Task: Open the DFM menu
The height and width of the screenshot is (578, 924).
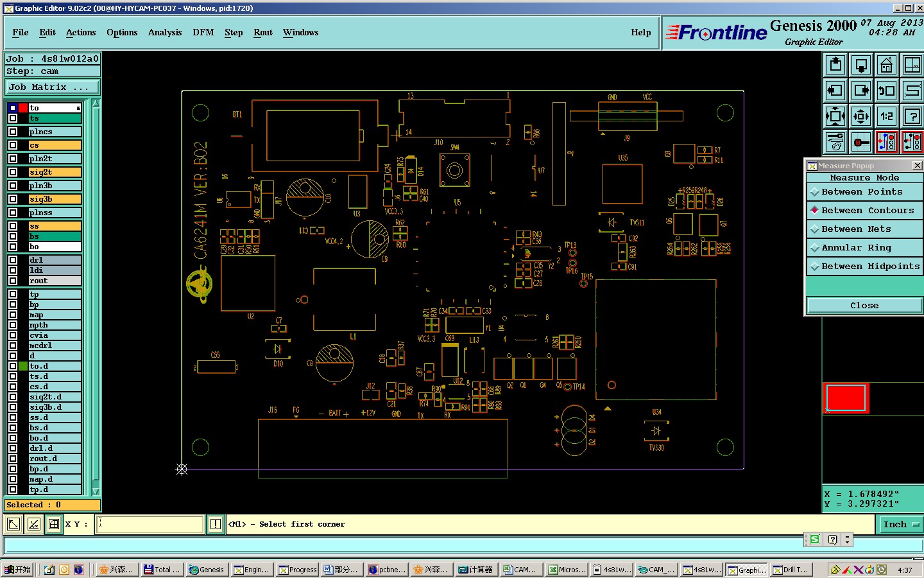Action: 203,32
